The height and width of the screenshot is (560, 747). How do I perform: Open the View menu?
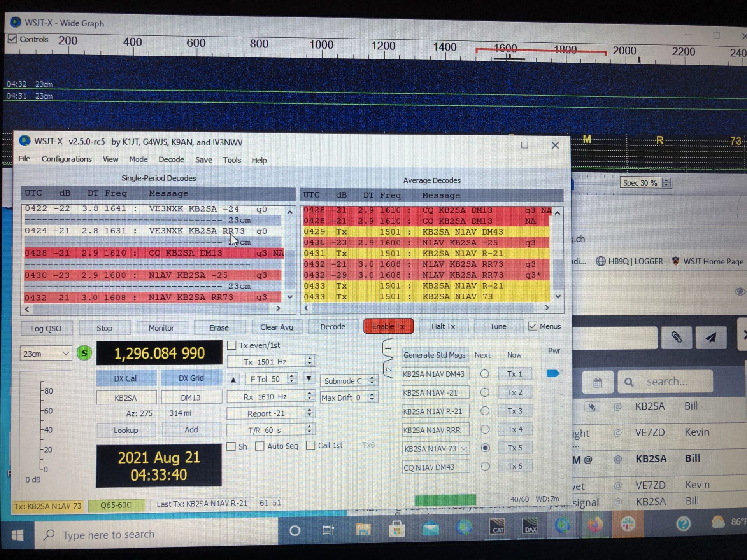pos(110,159)
